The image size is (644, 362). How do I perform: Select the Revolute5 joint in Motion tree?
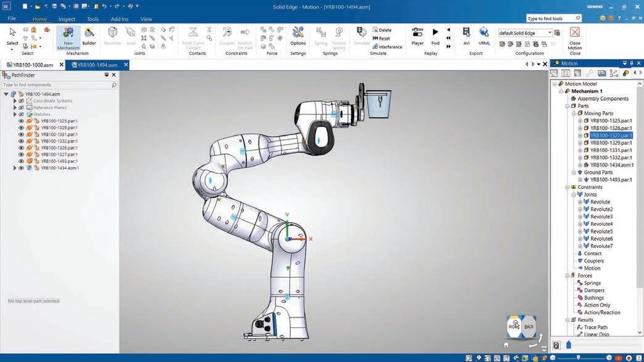[601, 231]
